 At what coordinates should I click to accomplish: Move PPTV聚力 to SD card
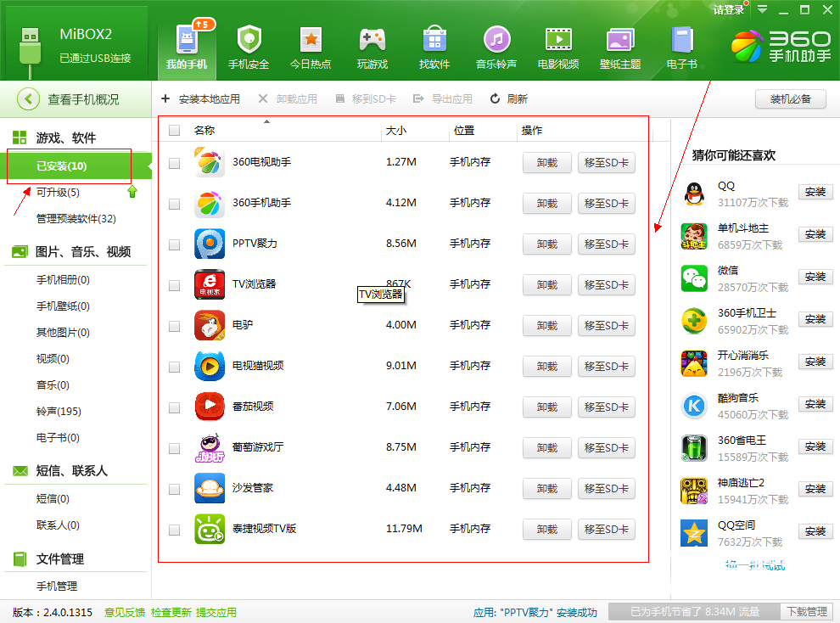click(x=607, y=244)
